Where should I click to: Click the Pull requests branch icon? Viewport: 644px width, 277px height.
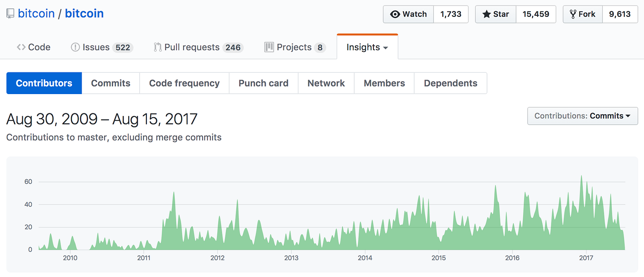coord(158,47)
